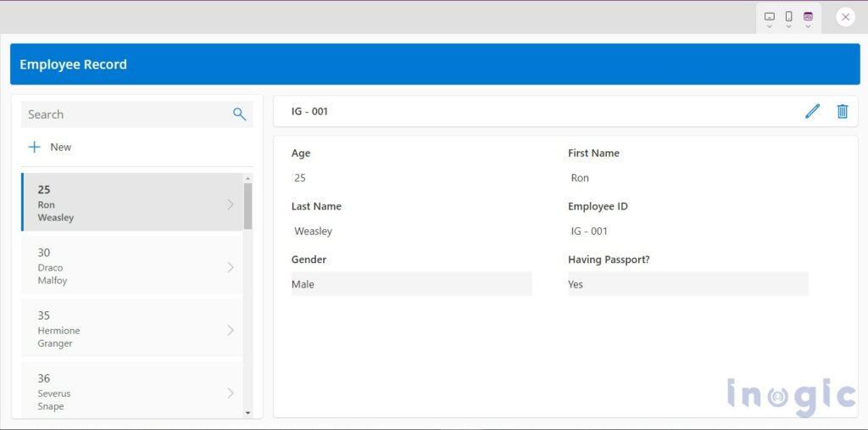Image resolution: width=868 pixels, height=430 pixels.
Task: Select the web browser preview icon
Action: point(808,17)
